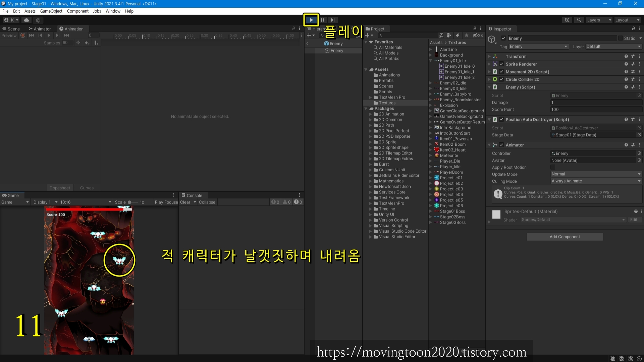Expand the Enemy02_Idle texture
Screen dimensions: 644x362
pyautogui.click(x=431, y=83)
